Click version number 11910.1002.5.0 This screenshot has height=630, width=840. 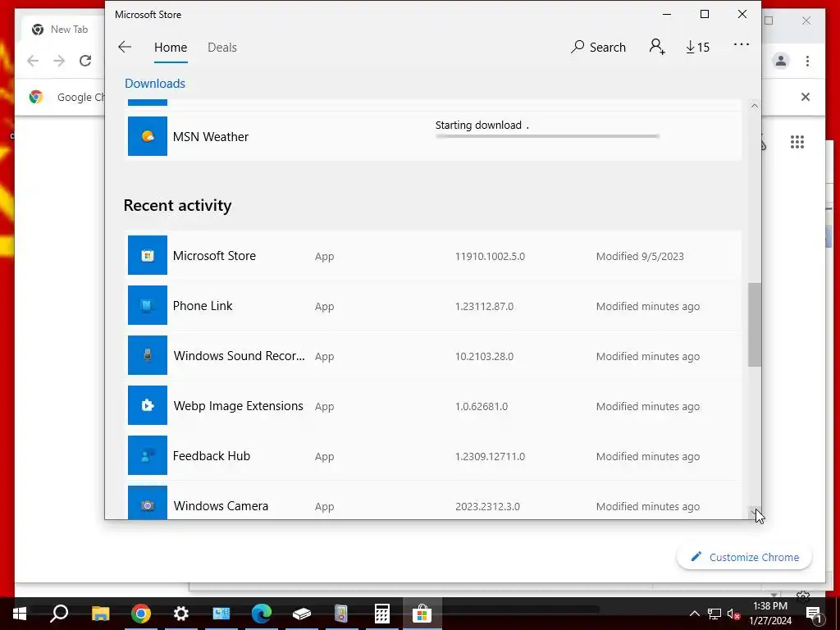click(x=490, y=256)
